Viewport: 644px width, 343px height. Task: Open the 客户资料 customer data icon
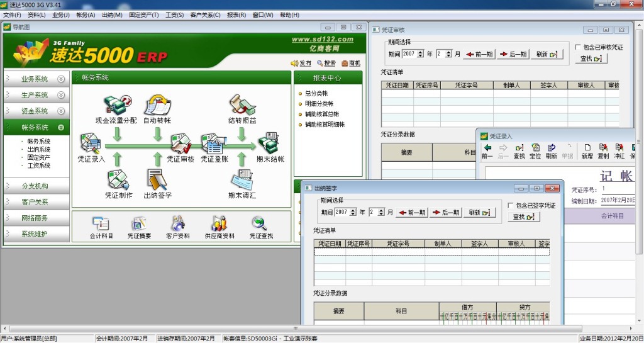coord(178,224)
